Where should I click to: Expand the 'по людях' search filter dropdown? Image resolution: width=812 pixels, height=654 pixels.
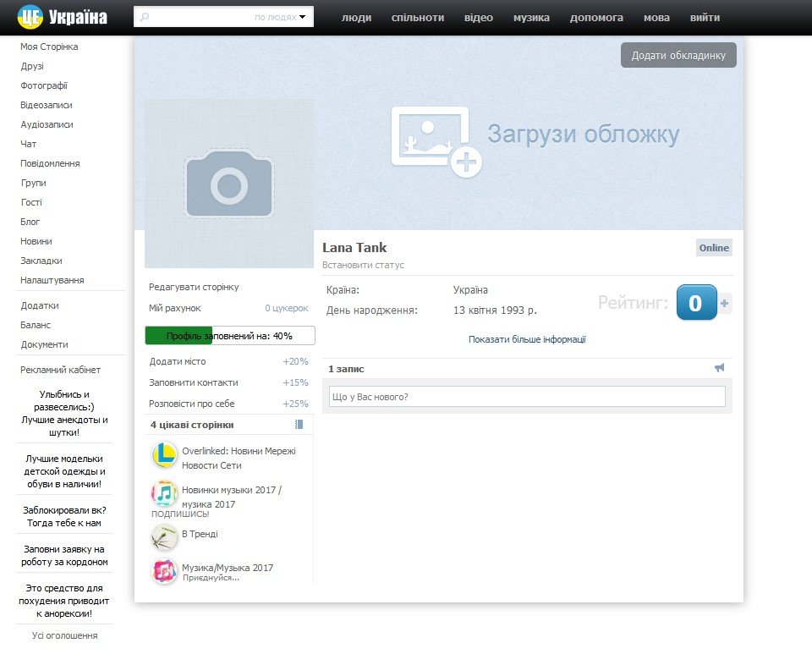(x=280, y=17)
